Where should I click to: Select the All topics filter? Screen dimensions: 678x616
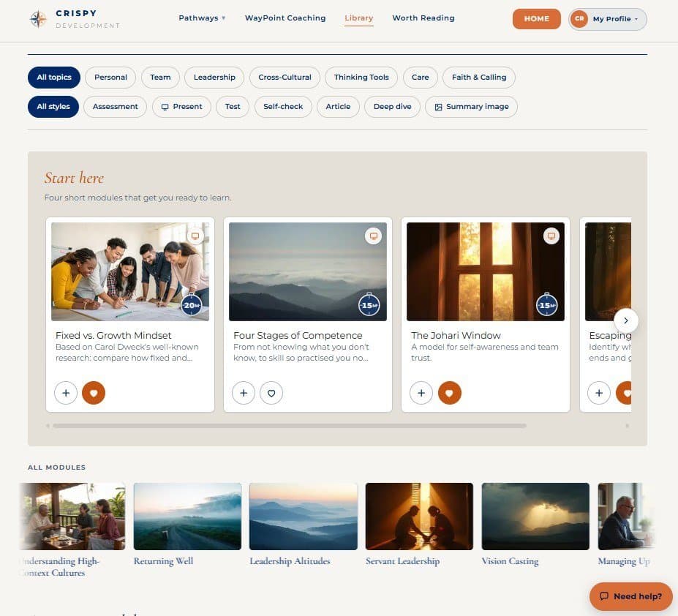coord(54,78)
